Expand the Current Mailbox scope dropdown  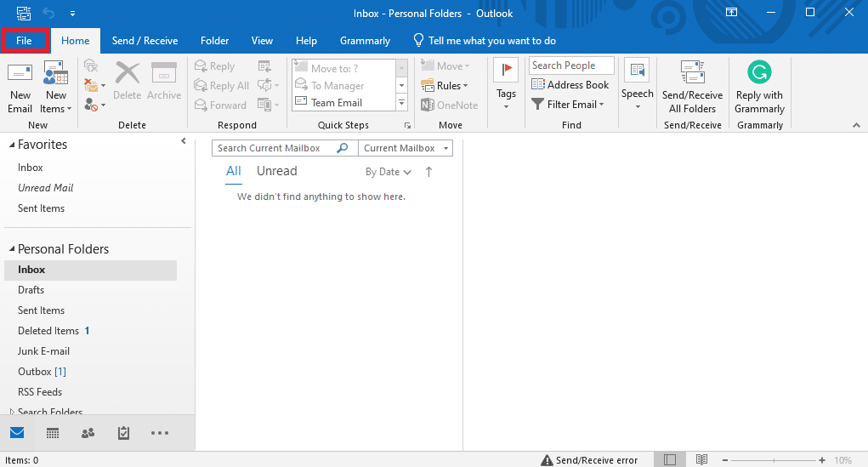[x=406, y=148]
